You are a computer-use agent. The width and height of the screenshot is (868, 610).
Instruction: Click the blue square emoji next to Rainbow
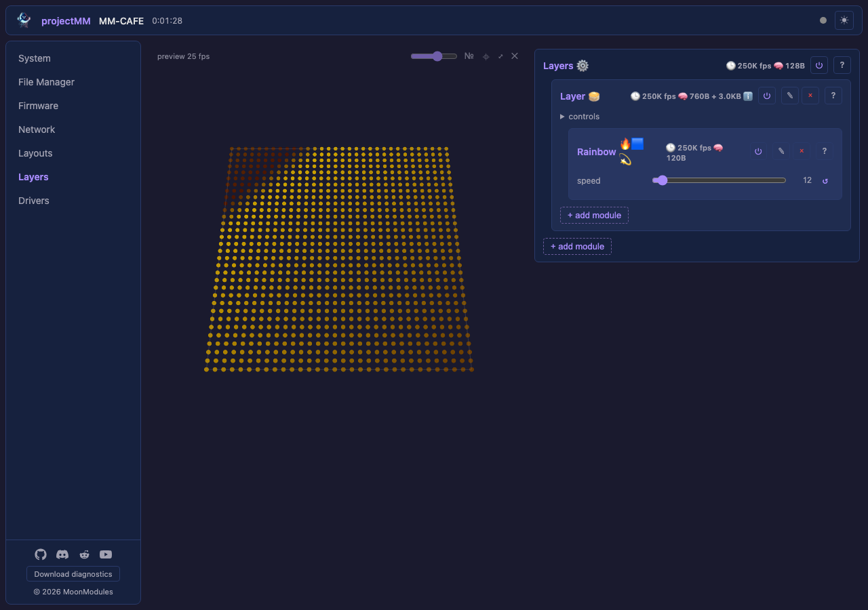[x=637, y=144]
